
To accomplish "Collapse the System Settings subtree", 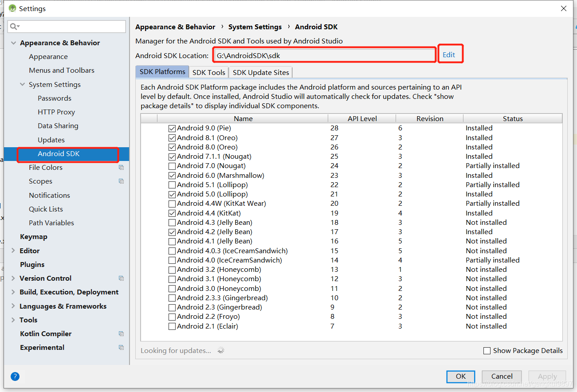I will (22, 84).
